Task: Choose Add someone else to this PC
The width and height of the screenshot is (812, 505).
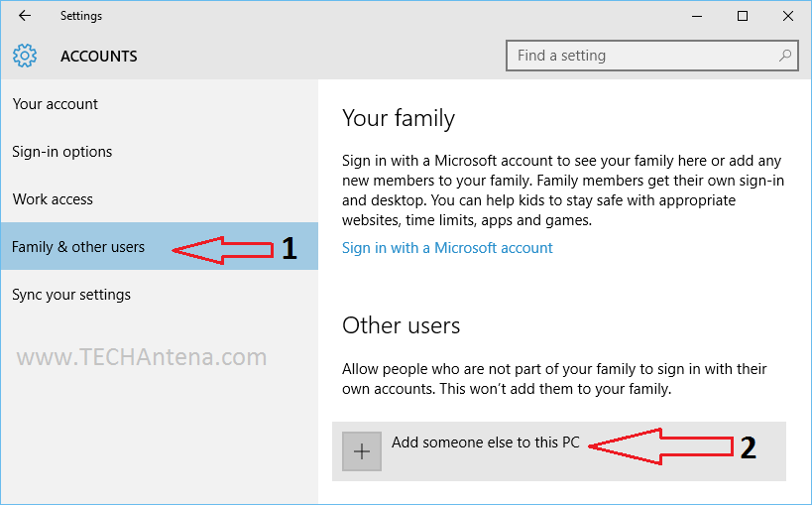Action: 559,451
